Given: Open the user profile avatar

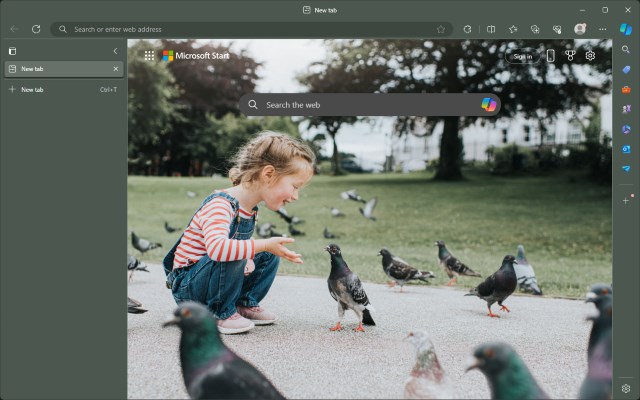Looking at the screenshot, I should click(580, 29).
